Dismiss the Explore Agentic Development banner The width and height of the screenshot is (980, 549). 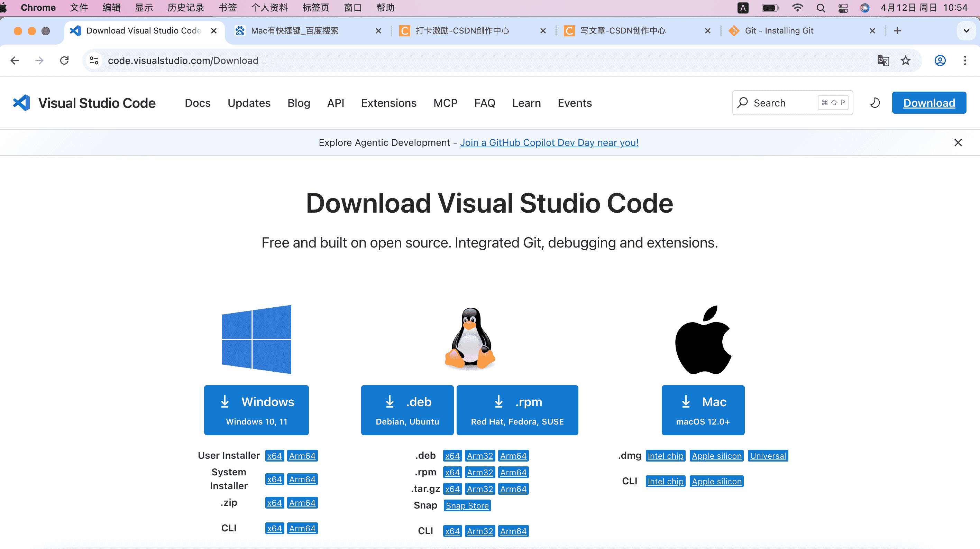(x=958, y=142)
